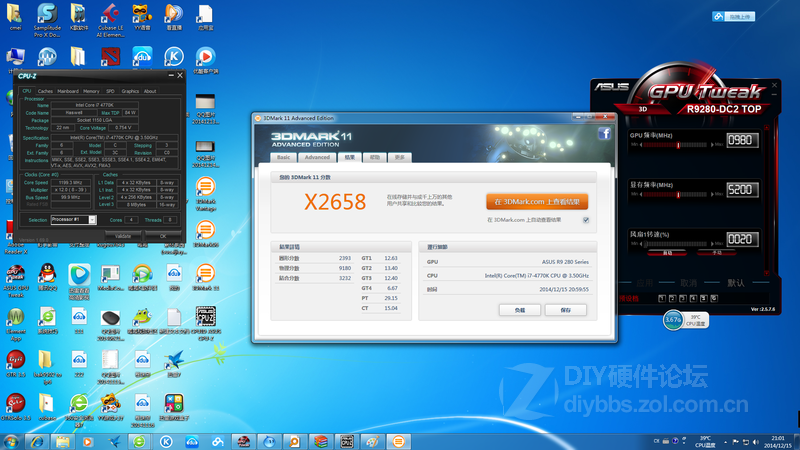The width and height of the screenshot is (800, 450).
Task: Switch fan control to manual mode
Action: click(717, 253)
